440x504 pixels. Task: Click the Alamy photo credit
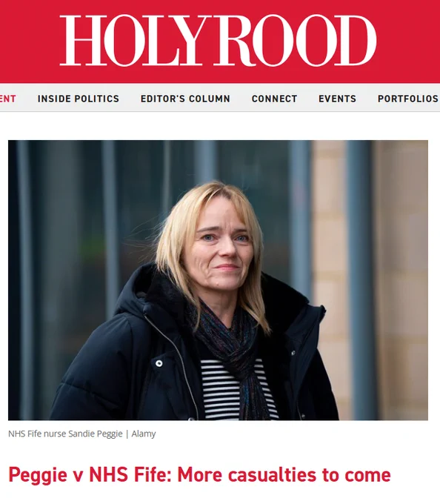(x=144, y=434)
